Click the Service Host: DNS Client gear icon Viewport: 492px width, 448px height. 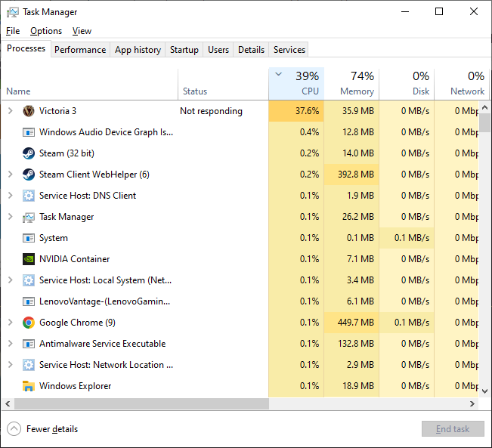[29, 196]
